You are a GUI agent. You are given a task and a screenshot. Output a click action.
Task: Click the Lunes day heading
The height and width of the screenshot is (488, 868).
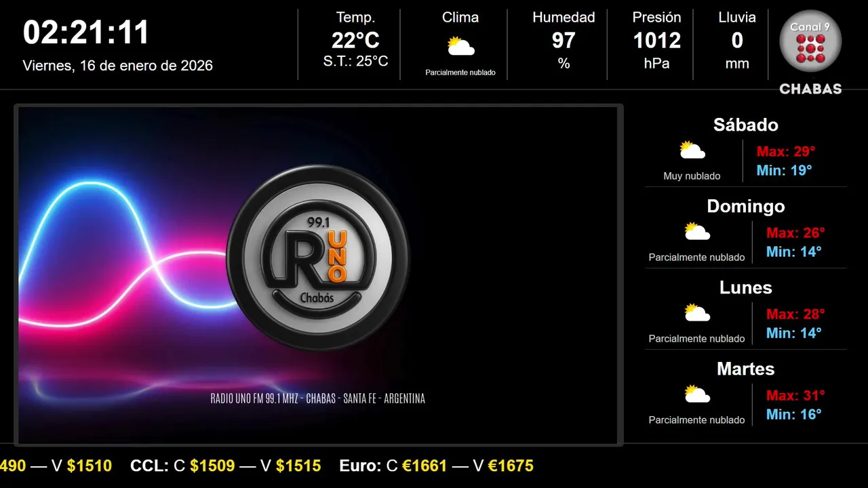[x=745, y=287]
